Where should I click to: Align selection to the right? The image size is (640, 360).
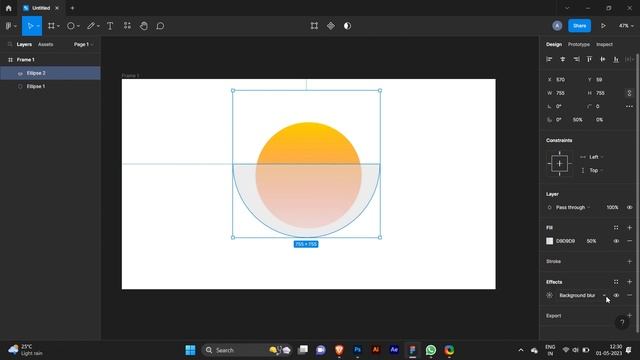click(576, 59)
